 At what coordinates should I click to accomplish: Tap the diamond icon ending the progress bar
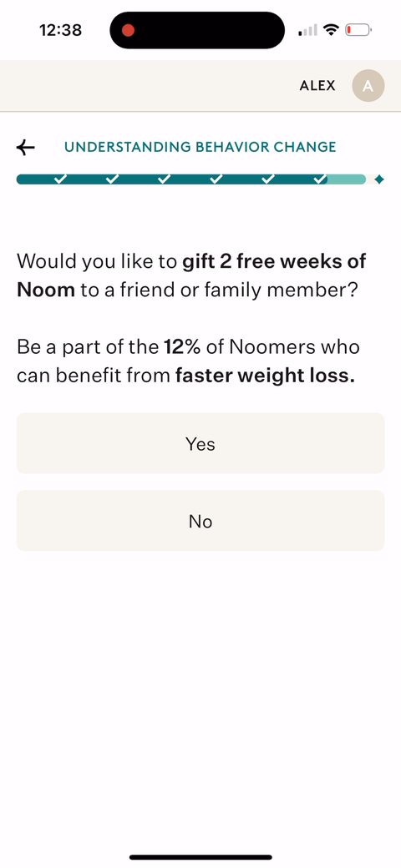(378, 179)
